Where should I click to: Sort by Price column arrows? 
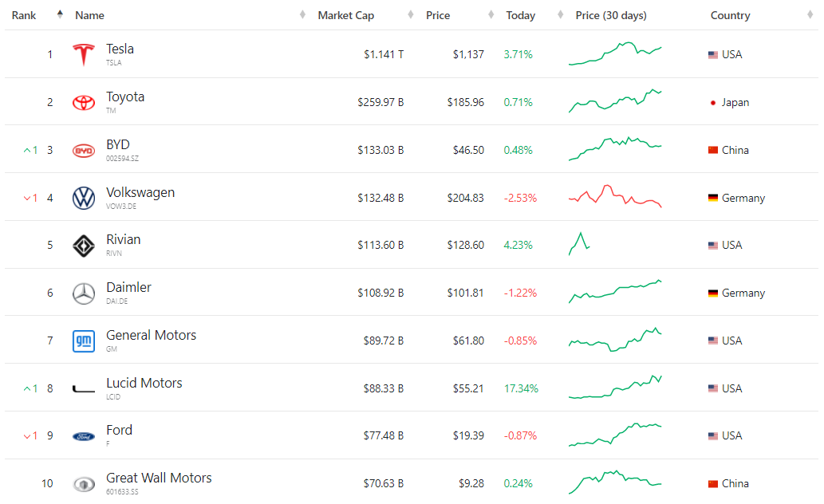(x=491, y=14)
